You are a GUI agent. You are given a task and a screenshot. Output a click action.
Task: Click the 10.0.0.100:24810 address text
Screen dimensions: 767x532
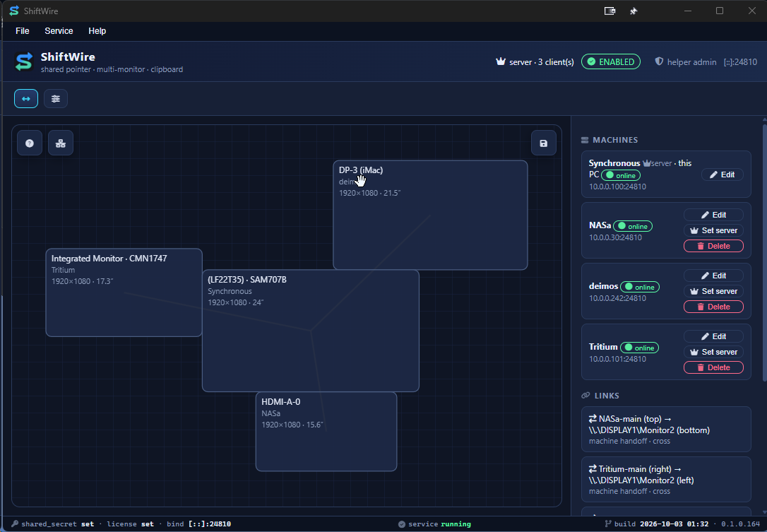tap(617, 187)
